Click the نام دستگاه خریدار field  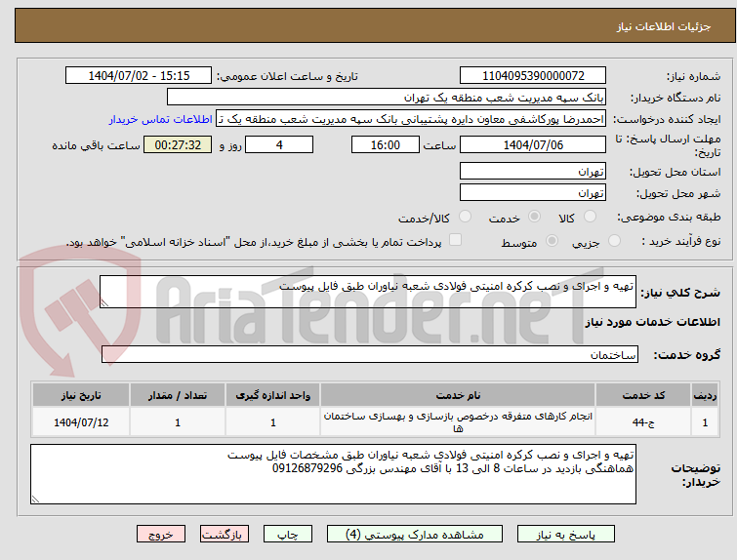[x=387, y=98]
